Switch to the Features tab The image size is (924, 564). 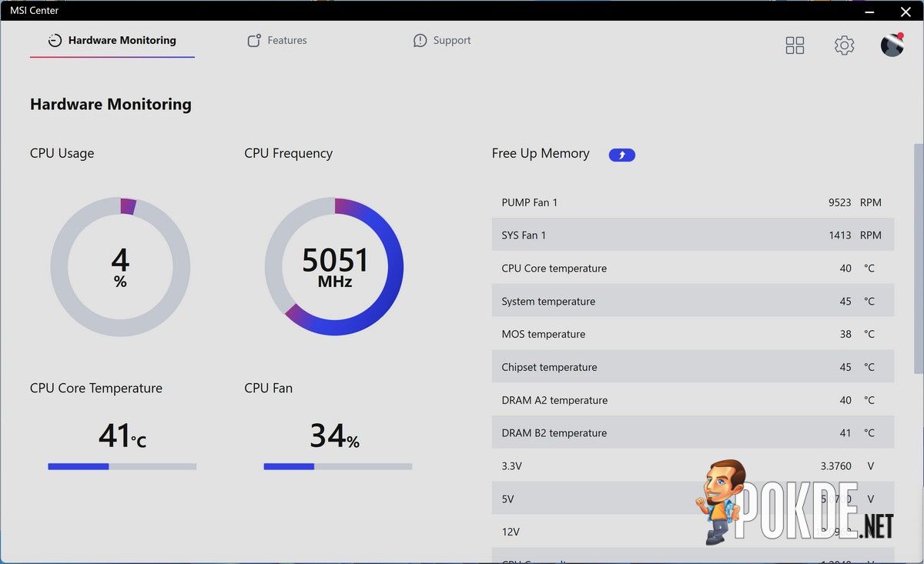pos(277,41)
